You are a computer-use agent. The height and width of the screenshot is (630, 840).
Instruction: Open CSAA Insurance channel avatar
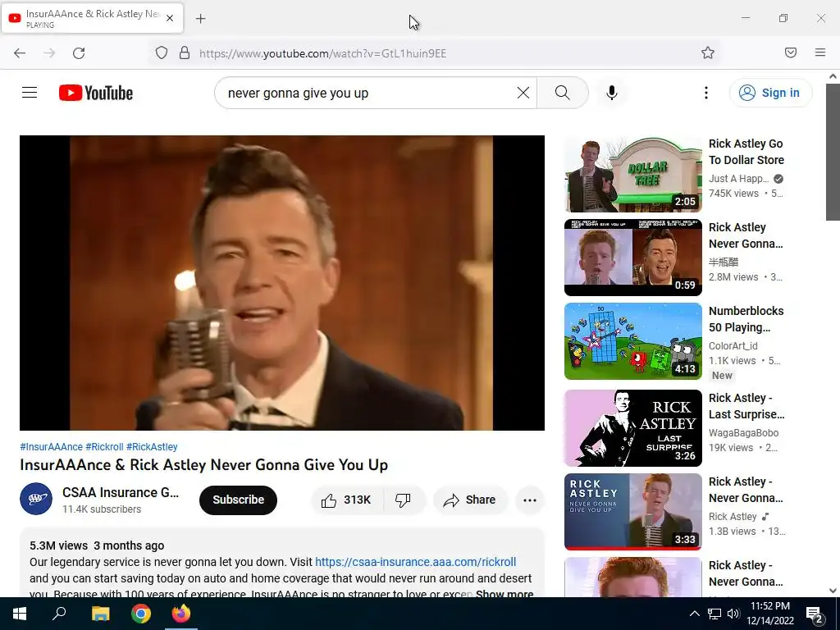[x=36, y=499]
